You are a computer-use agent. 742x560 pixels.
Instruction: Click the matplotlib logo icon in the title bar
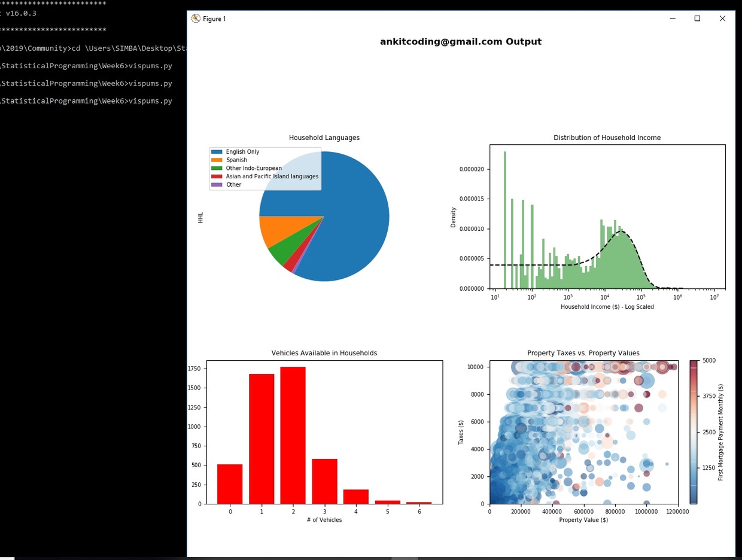point(196,19)
